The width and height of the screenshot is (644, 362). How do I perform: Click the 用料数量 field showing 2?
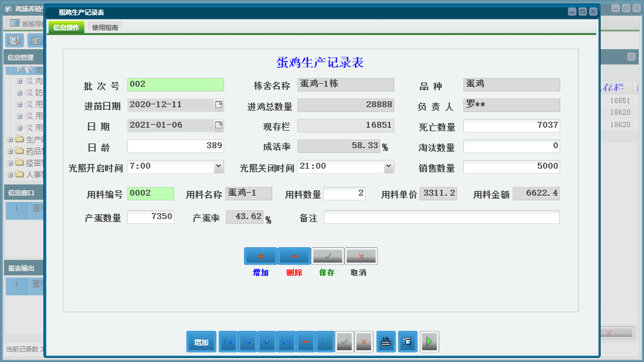point(345,193)
